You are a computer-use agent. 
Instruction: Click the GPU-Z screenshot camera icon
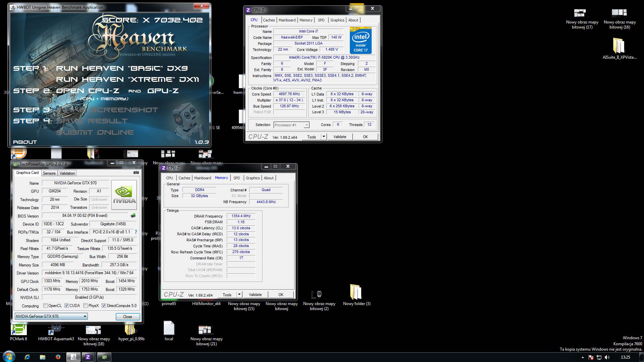(136, 173)
